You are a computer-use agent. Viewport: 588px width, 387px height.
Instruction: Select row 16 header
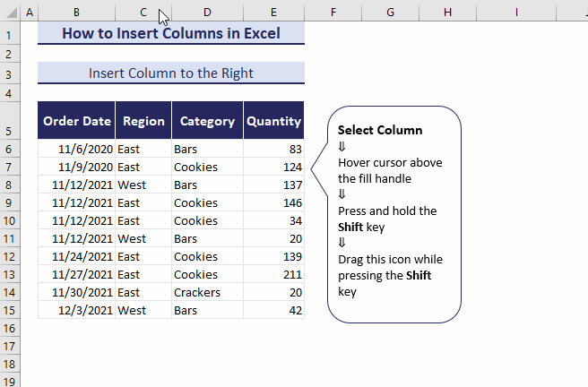(x=10, y=328)
